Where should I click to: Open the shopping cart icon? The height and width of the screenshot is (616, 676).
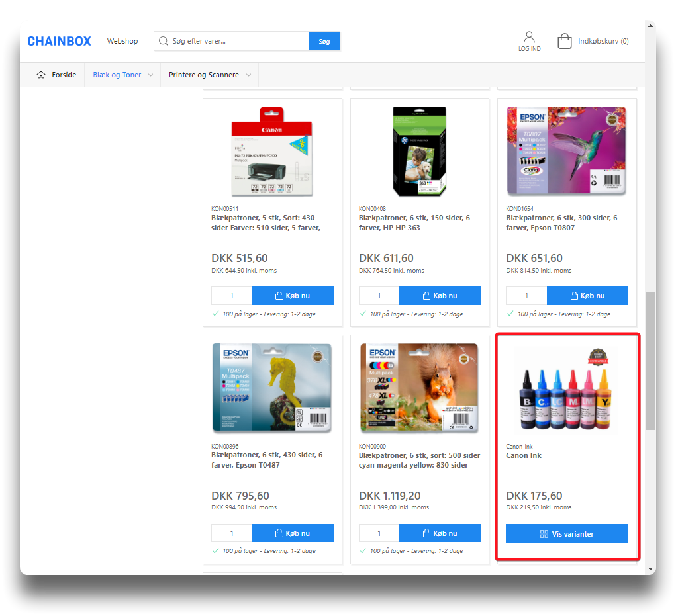point(564,41)
